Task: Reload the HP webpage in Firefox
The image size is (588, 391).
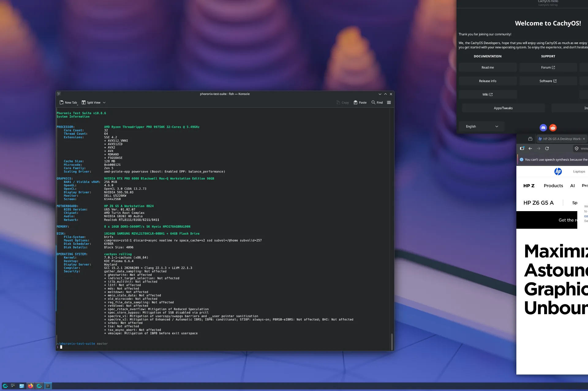Action: pos(547,148)
